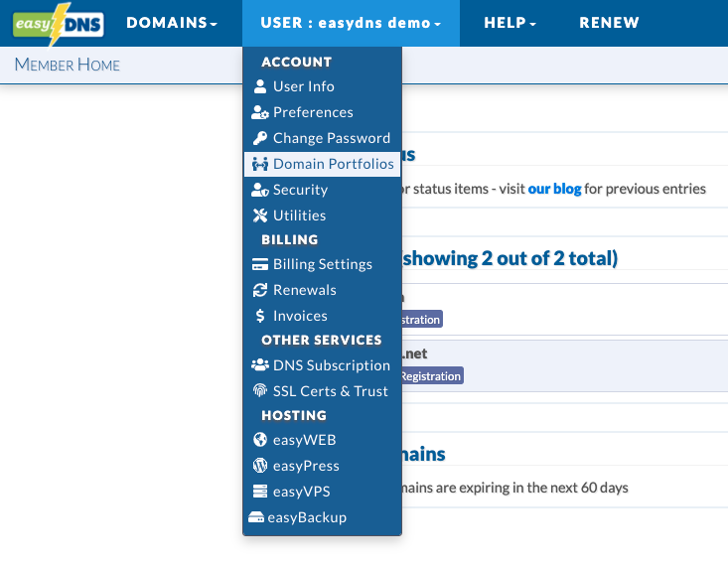This screenshot has width=728, height=567.
Task: Open easyWEB hosting option
Action: click(322, 440)
